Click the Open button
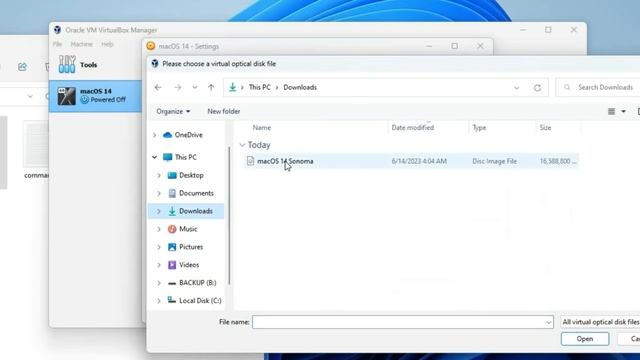Image resolution: width=640 pixels, height=360 pixels. 585,339
